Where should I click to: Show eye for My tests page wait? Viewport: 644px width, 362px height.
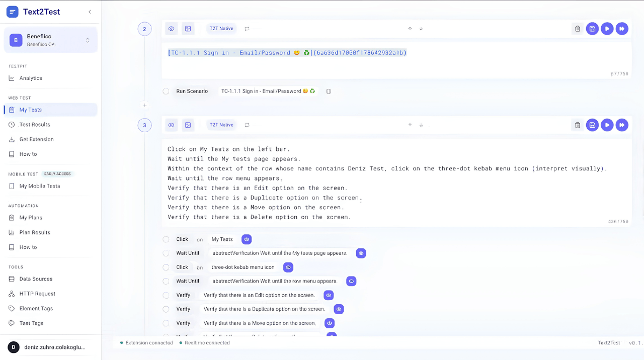pyautogui.click(x=361, y=253)
